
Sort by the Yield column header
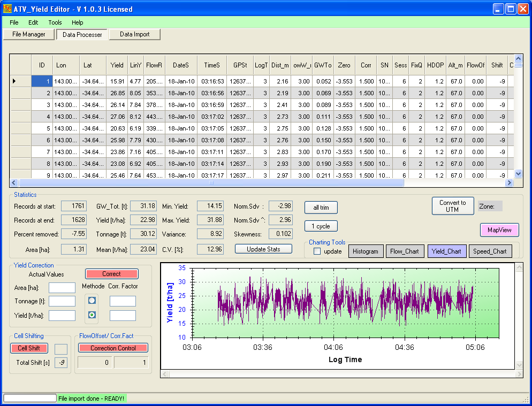click(x=117, y=65)
